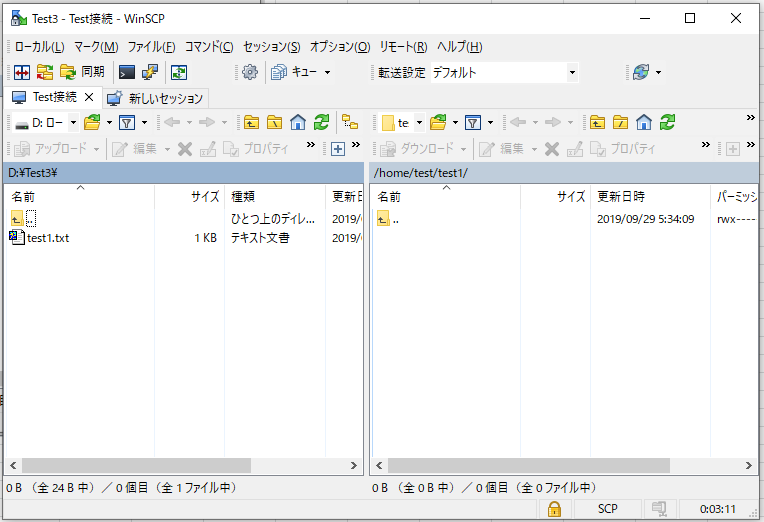Click the Open in PuTTY icon

pyautogui.click(x=150, y=73)
